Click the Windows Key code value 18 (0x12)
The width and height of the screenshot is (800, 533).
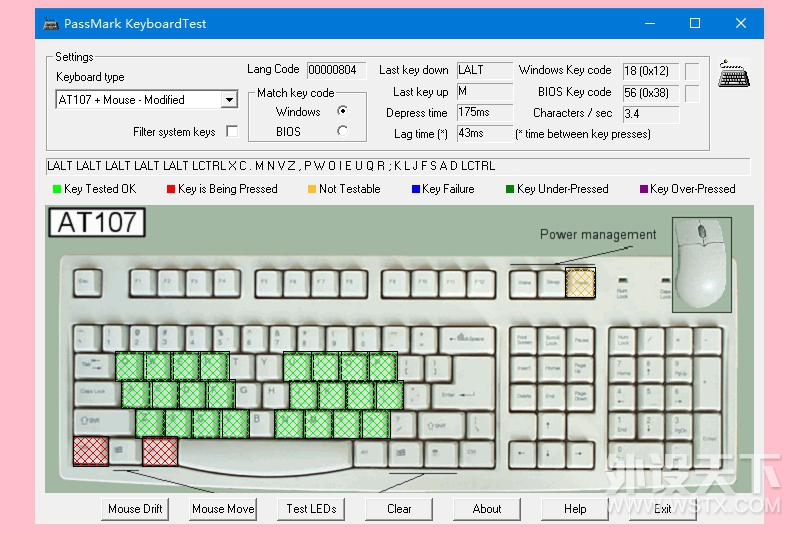coord(651,71)
